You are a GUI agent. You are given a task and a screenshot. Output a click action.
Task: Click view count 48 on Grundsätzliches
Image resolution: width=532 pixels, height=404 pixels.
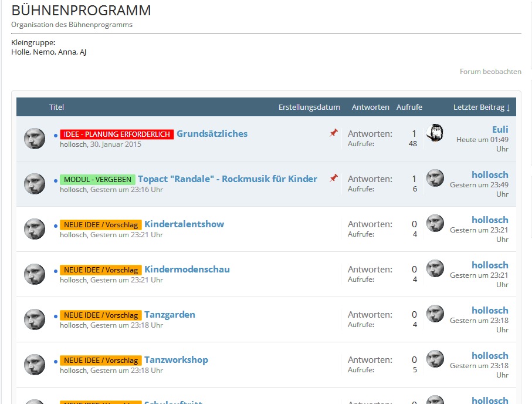click(x=412, y=144)
